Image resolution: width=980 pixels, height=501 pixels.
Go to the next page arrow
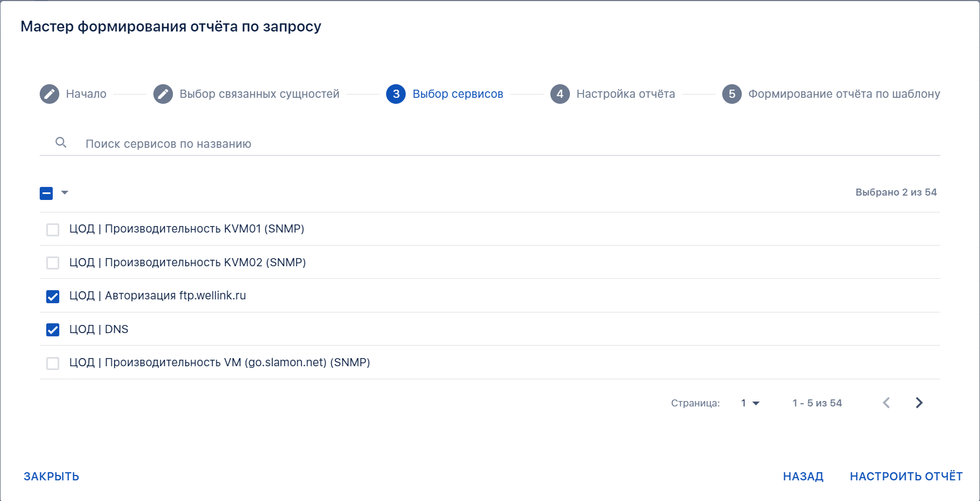click(919, 403)
